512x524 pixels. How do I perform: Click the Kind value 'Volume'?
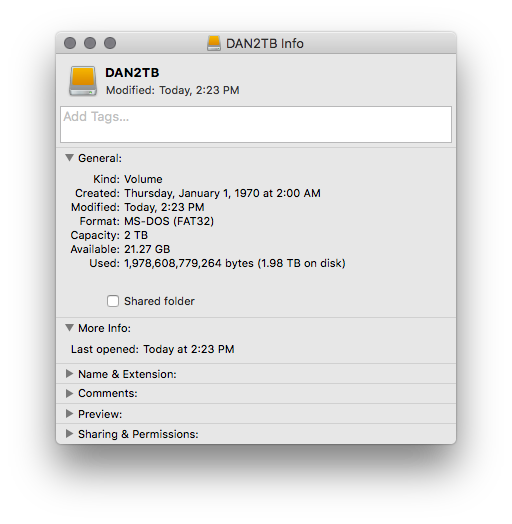143,179
